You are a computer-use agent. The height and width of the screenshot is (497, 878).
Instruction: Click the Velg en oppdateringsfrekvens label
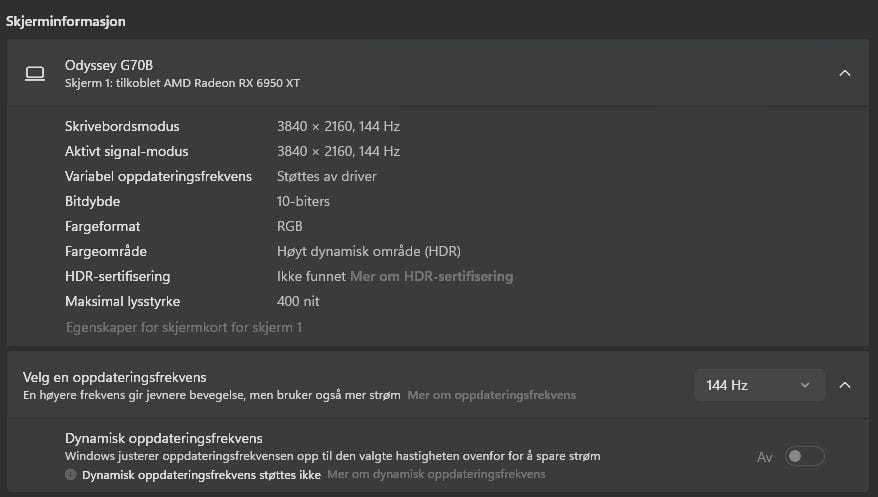tap(114, 377)
